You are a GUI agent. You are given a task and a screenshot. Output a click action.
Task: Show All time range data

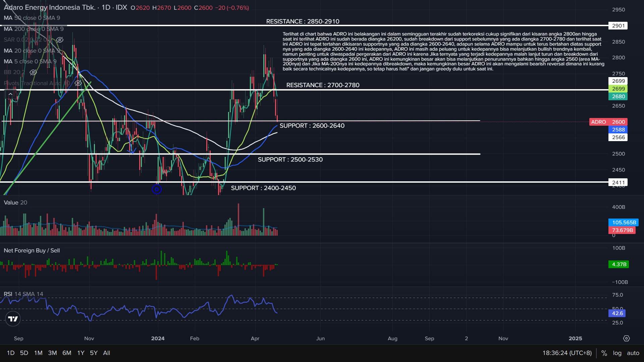click(x=106, y=353)
